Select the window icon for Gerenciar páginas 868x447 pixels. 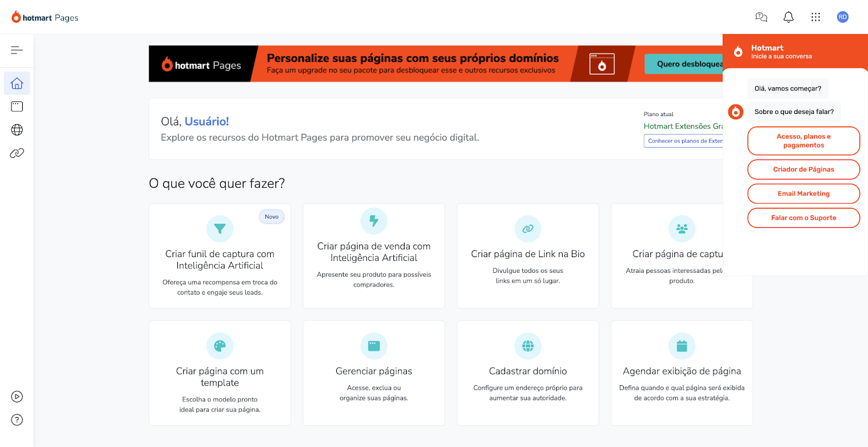coord(374,346)
